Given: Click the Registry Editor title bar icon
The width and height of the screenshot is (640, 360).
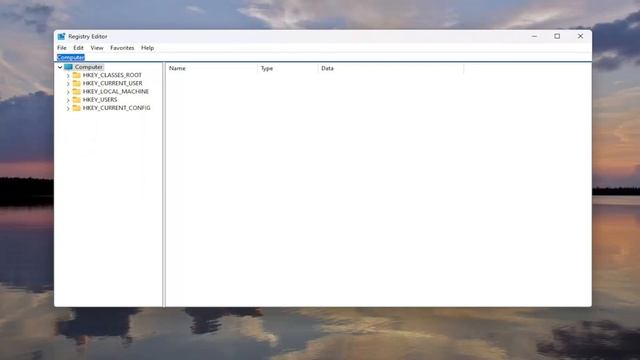Looking at the screenshot, I should pos(61,36).
